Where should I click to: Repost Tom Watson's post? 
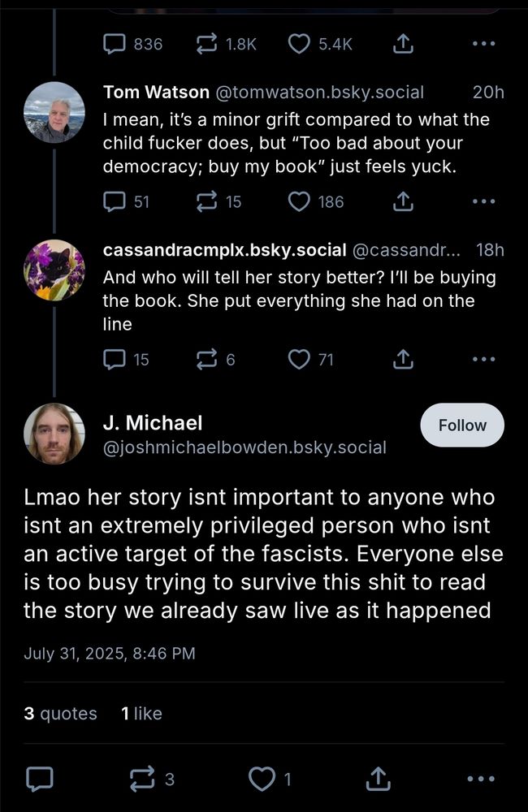[206, 202]
